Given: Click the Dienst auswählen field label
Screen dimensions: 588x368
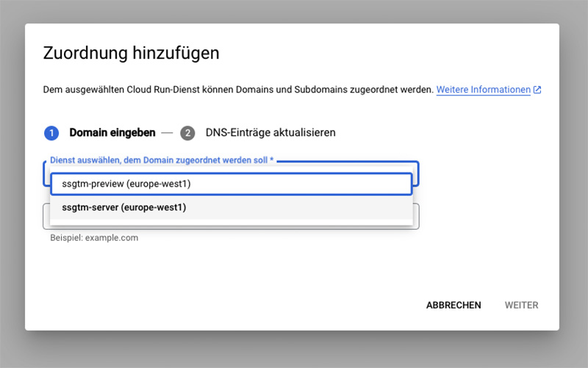Looking at the screenshot, I should [162, 160].
